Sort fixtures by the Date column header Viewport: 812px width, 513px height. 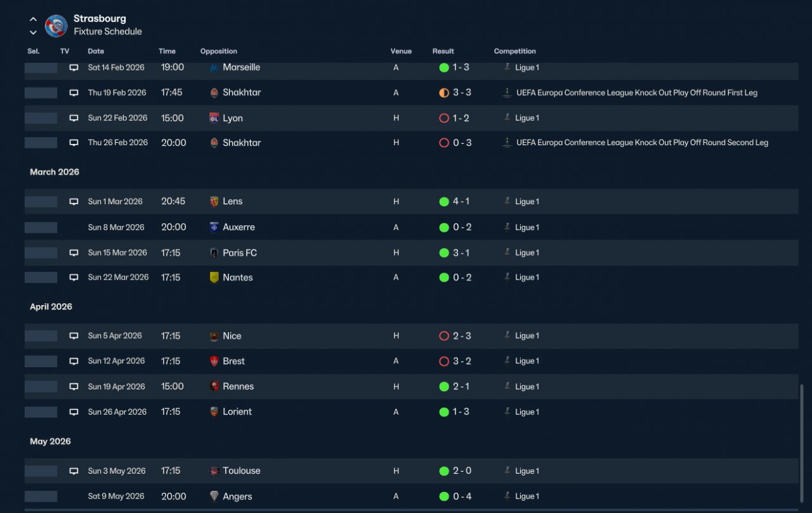(96, 51)
